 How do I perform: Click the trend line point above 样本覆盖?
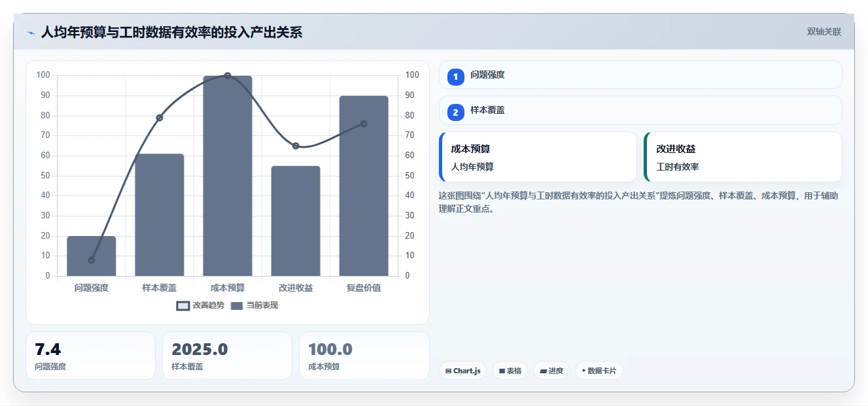(x=160, y=118)
